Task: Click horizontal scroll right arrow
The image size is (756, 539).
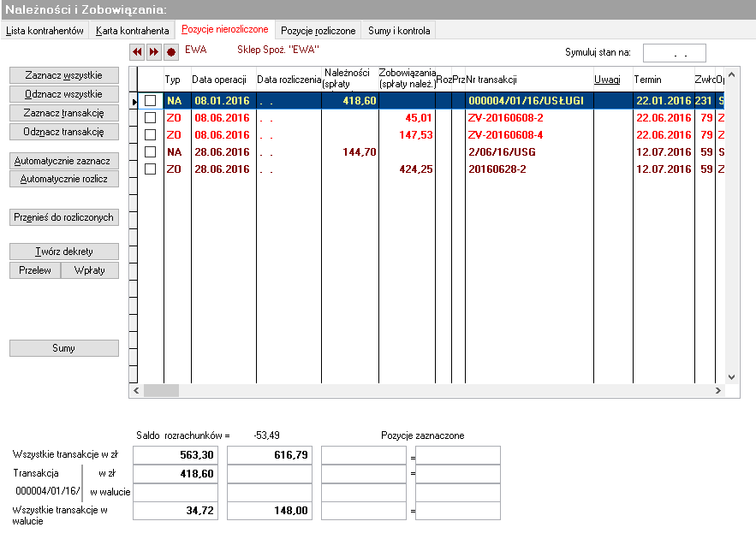Action: tap(718, 390)
